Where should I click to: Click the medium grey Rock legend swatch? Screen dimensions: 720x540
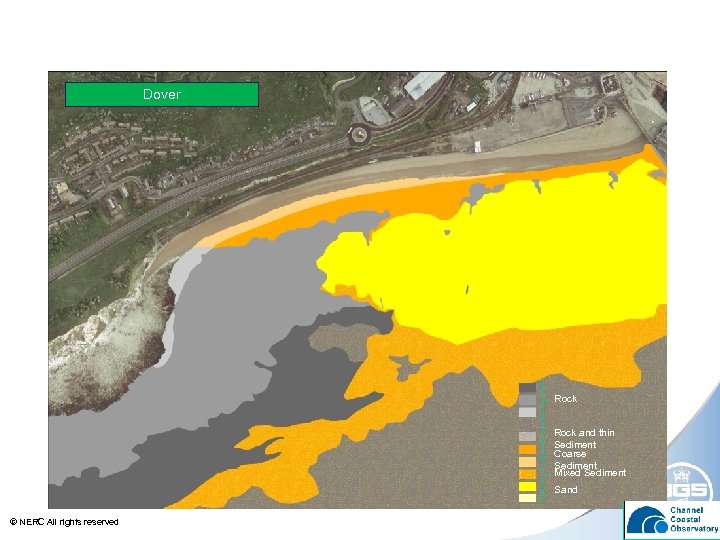527,400
